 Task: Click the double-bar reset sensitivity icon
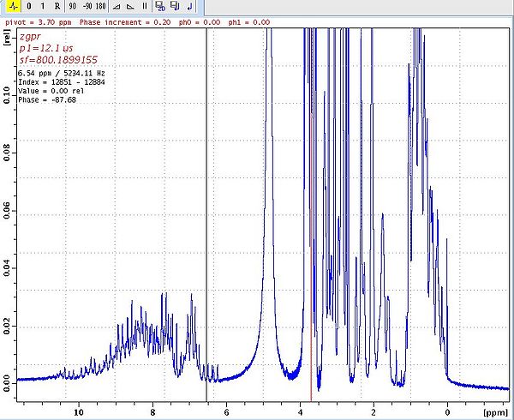[x=144, y=7]
